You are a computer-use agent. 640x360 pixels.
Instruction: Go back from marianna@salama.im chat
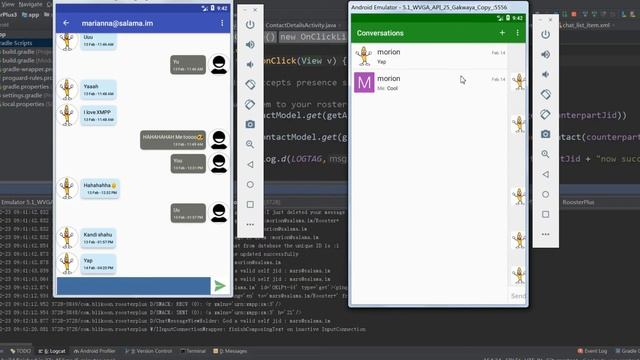[x=66, y=23]
